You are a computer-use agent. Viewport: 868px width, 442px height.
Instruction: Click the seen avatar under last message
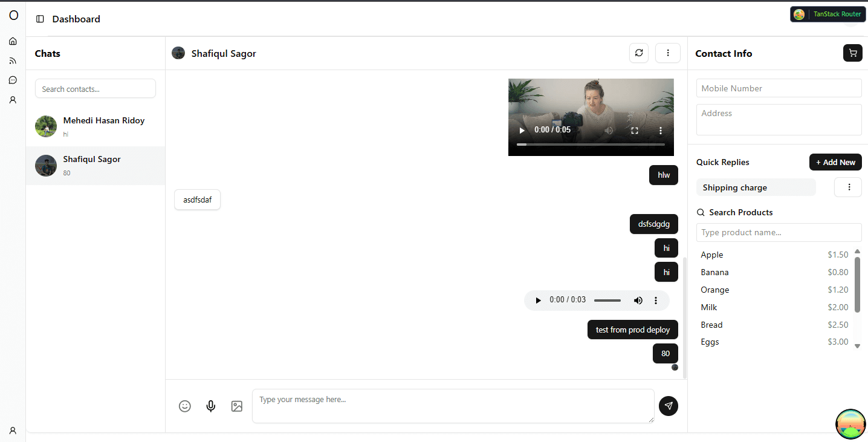click(675, 368)
